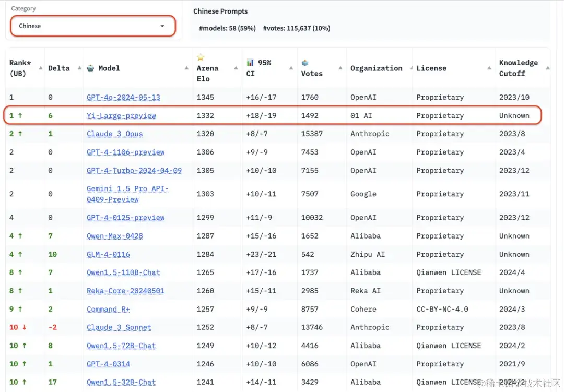
Task: Click the Reka AI organization cell
Action: [366, 291]
